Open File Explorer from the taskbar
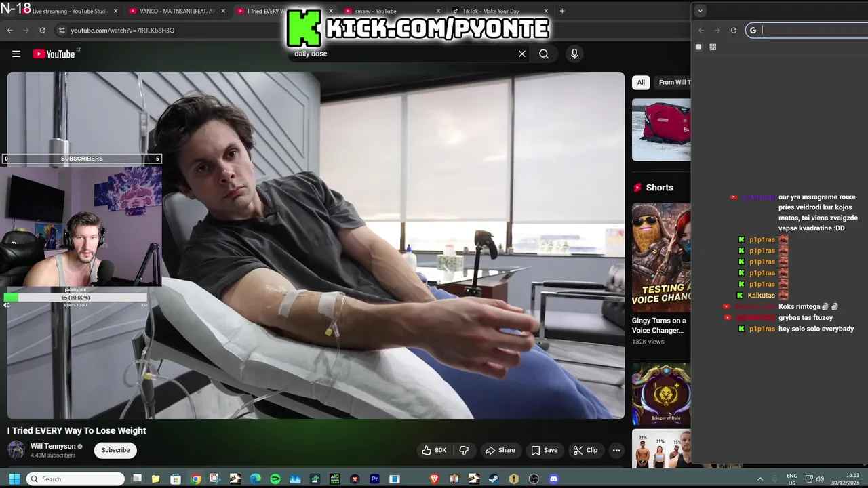The width and height of the screenshot is (868, 488). pos(155,479)
